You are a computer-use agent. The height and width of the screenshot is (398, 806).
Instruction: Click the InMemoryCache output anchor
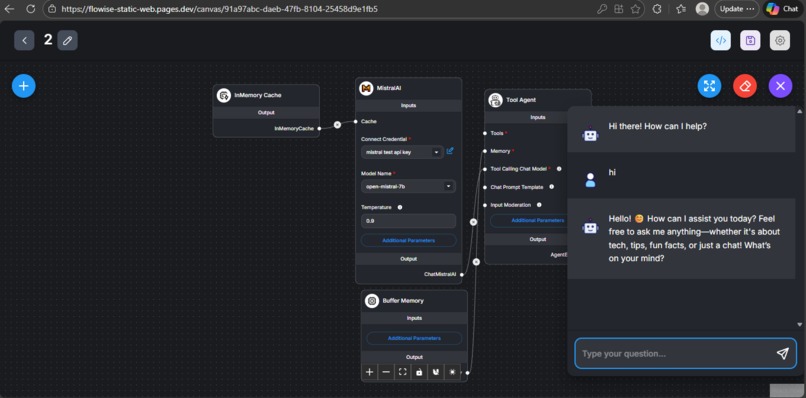pyautogui.click(x=319, y=129)
